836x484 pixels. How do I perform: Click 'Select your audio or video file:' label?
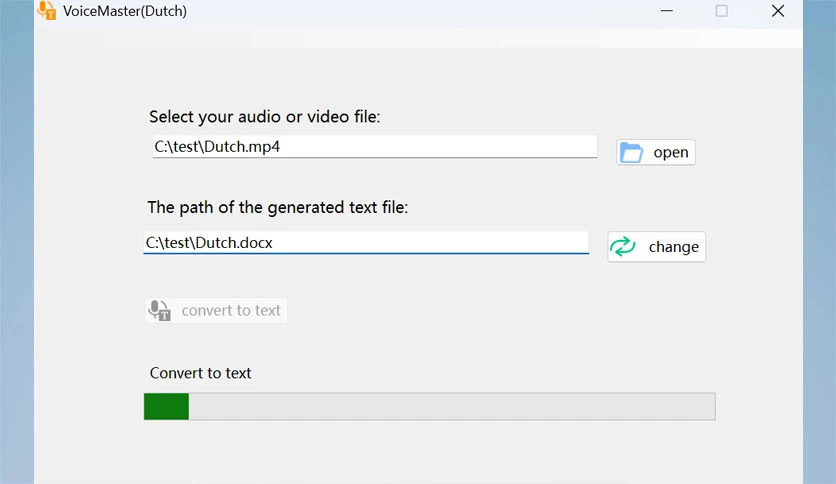pos(264,117)
